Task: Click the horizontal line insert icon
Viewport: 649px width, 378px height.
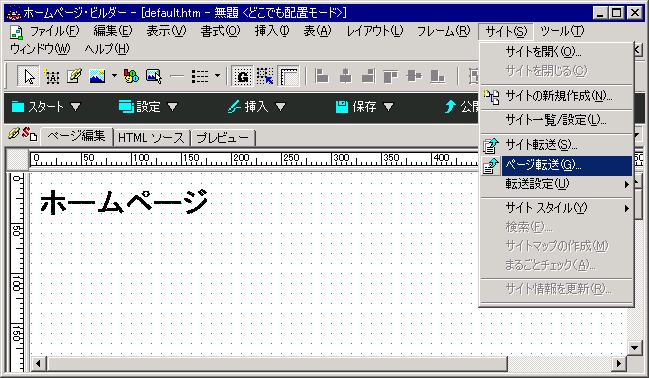Action: [x=177, y=77]
